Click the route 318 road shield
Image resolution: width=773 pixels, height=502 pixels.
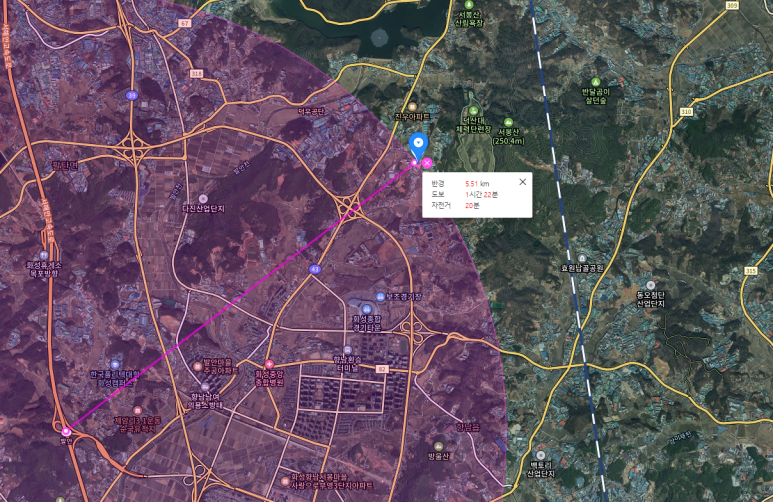pos(196,73)
